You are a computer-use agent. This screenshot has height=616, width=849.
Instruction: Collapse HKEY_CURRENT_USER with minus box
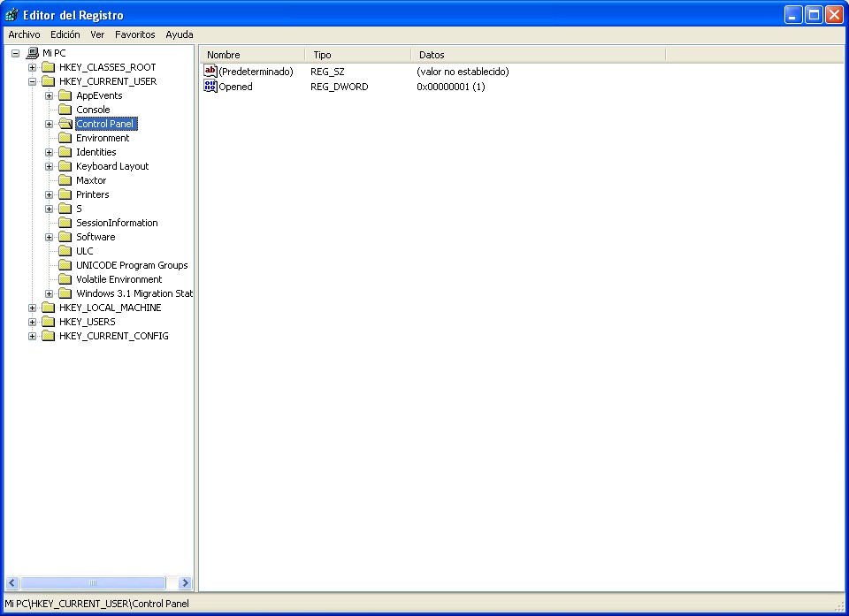[33, 81]
